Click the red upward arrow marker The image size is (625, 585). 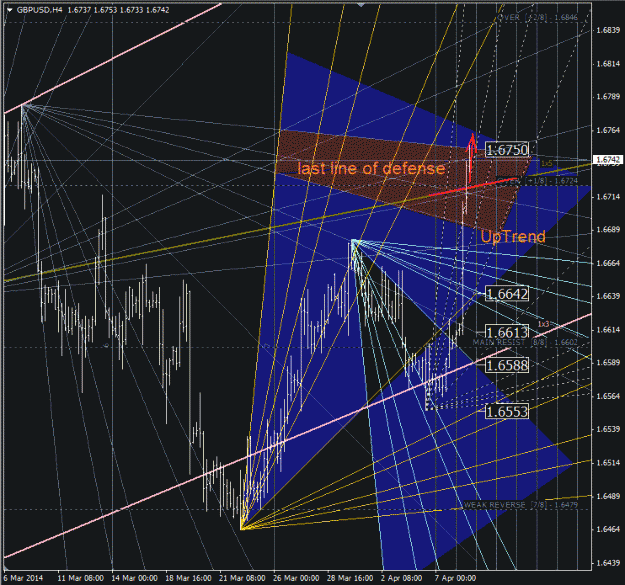[x=472, y=158]
